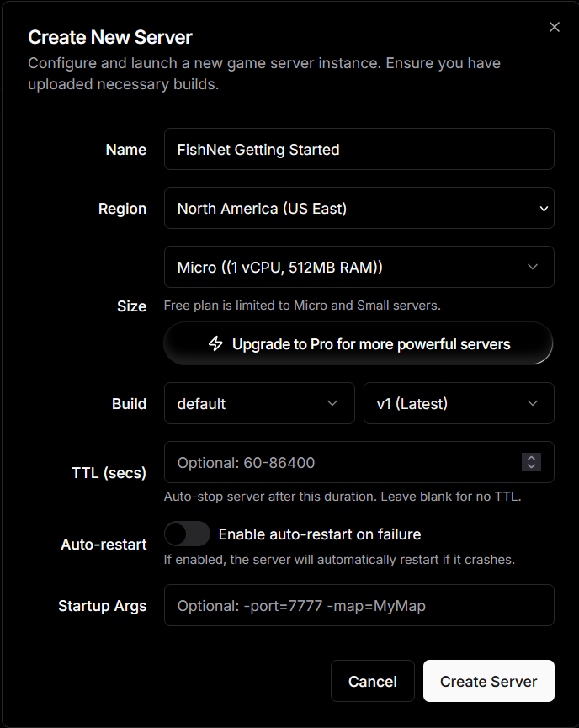The image size is (579, 728).
Task: Click the lightning bolt upgrade icon
Action: 215,343
